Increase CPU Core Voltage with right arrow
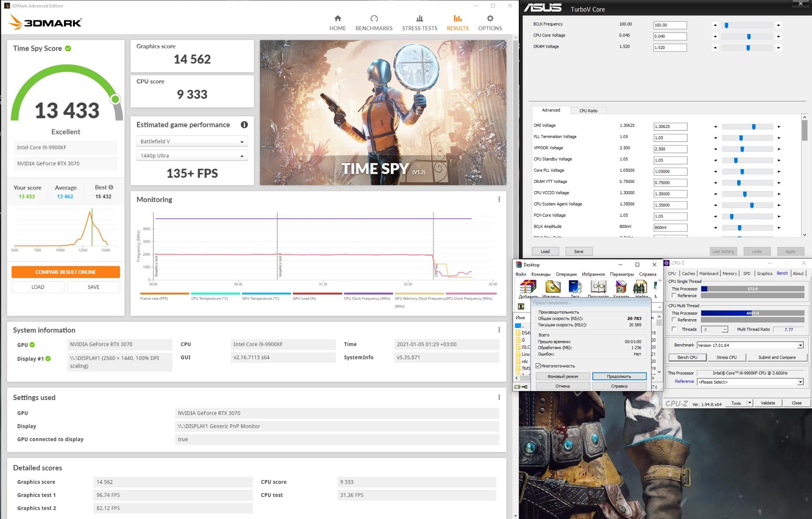The height and width of the screenshot is (519, 812). coord(779,36)
